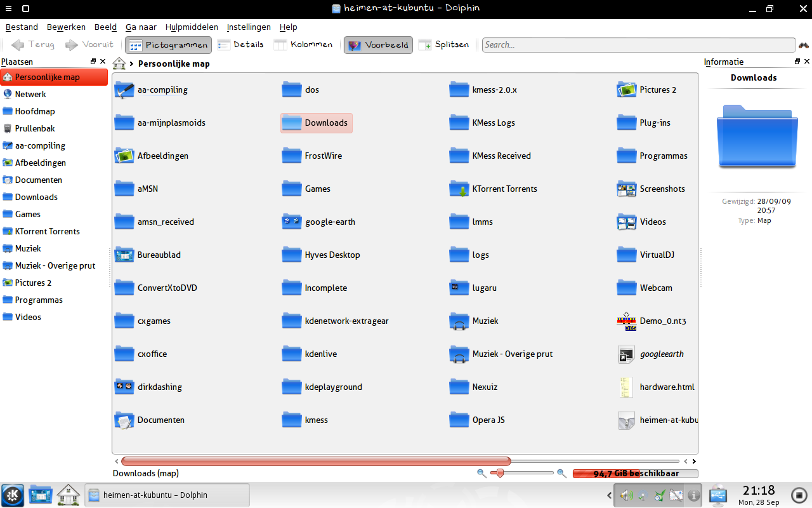The image size is (812, 508).
Task: Click the binoculars search icon
Action: (803, 44)
